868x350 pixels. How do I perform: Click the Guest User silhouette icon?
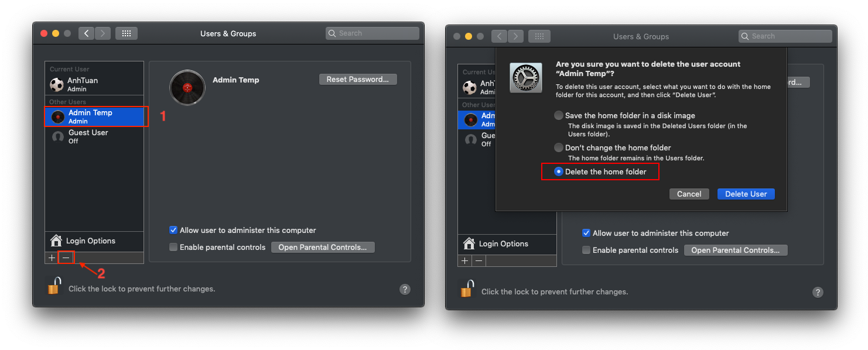(57, 136)
